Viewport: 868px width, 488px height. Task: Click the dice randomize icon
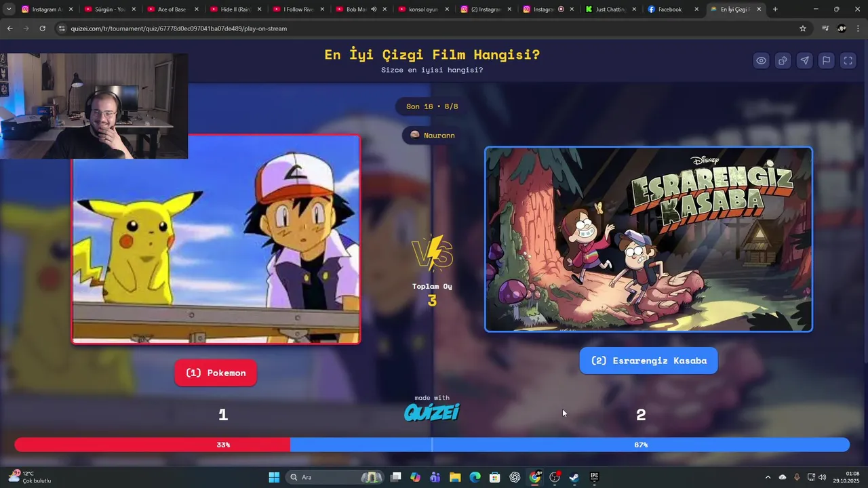coord(783,60)
